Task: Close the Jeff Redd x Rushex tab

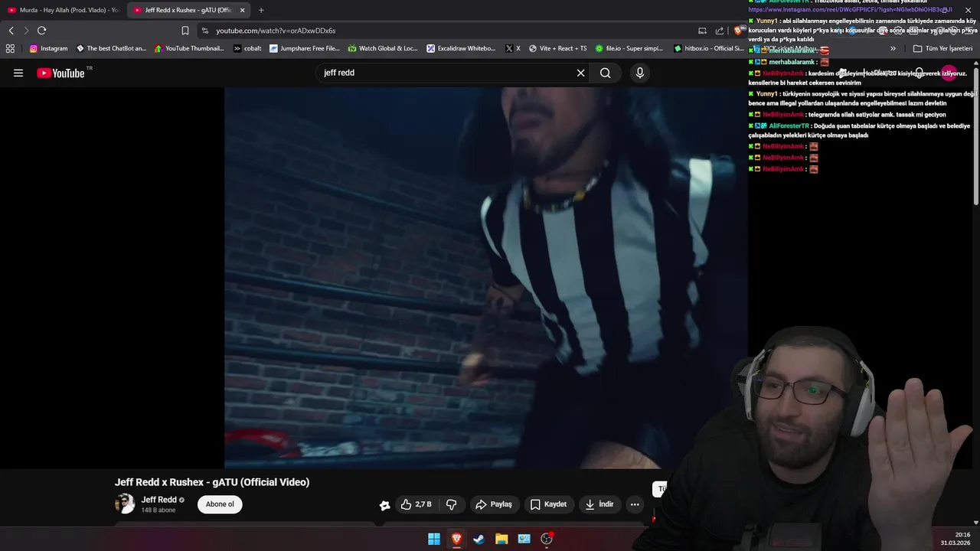Action: point(242,10)
